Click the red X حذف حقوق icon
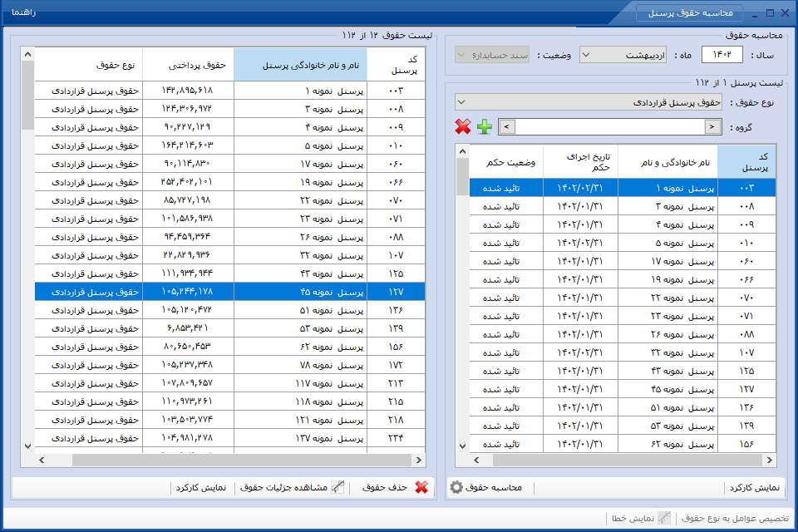Image resolution: width=798 pixels, height=532 pixels. pyautogui.click(x=421, y=487)
